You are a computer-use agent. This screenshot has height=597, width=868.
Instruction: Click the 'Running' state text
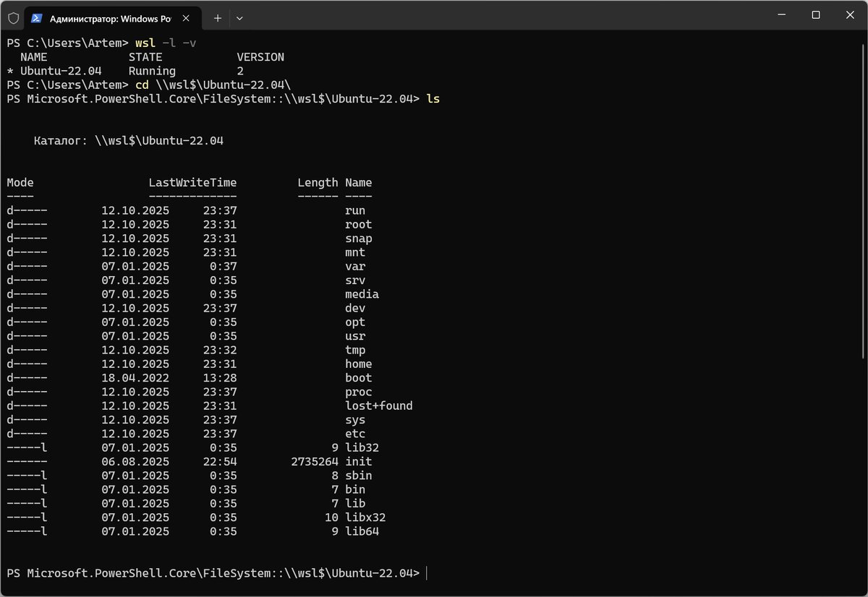click(152, 71)
